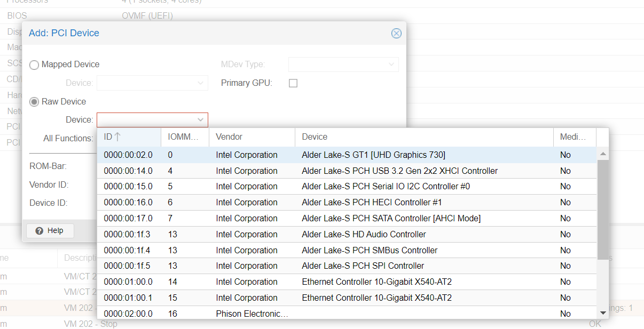Image resolution: width=644 pixels, height=329 pixels.
Task: Select Alder Lake-S PCH Serial IO I2C Controller
Action: click(347, 187)
